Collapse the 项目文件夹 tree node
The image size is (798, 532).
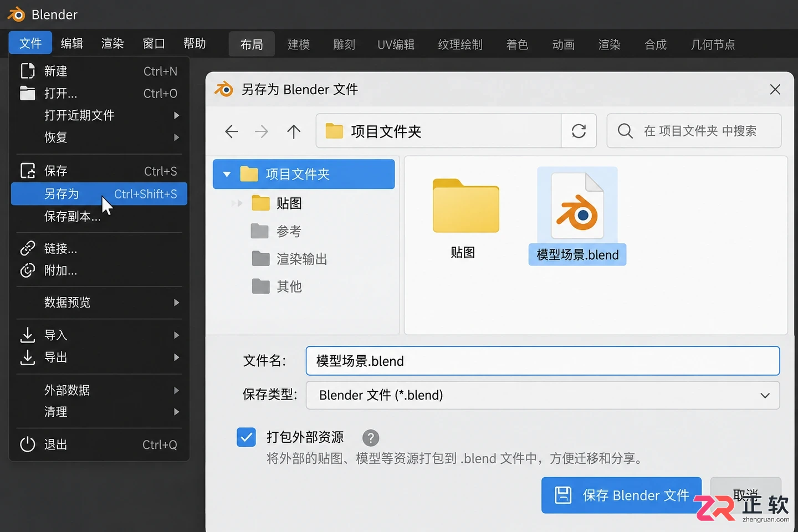[x=227, y=174]
